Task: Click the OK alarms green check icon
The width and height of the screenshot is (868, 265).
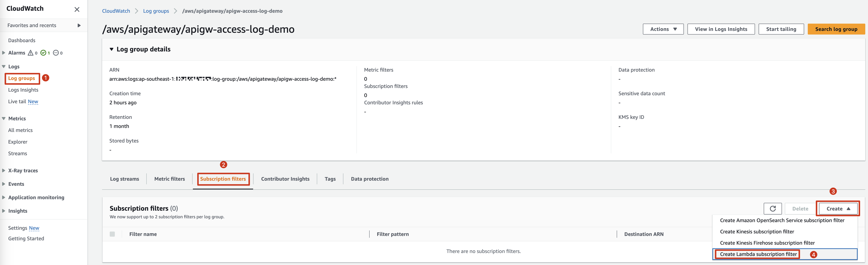Action: click(43, 53)
